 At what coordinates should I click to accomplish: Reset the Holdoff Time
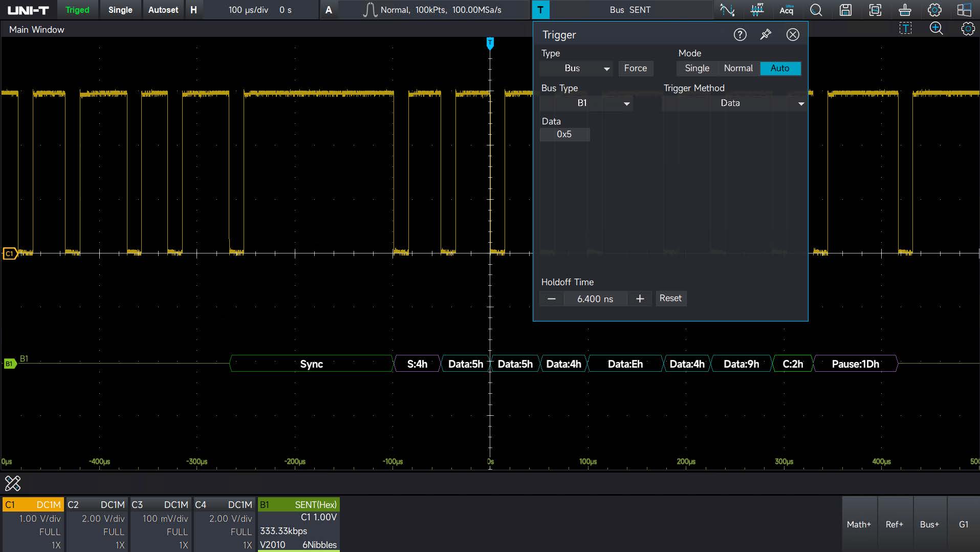pos(670,298)
